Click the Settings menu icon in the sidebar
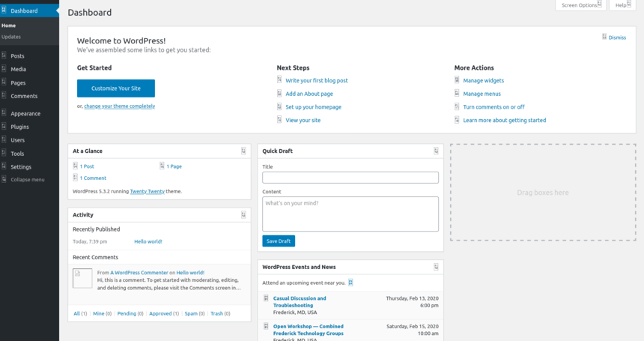 (x=4, y=166)
